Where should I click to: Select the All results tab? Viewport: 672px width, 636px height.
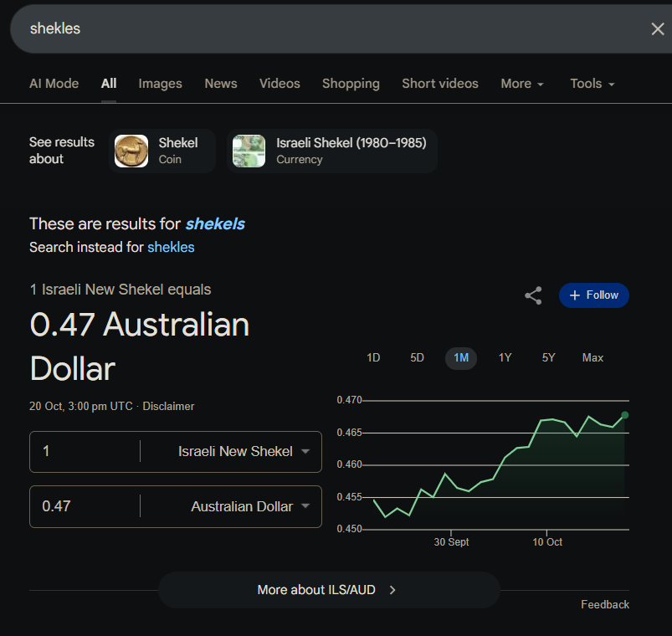109,83
